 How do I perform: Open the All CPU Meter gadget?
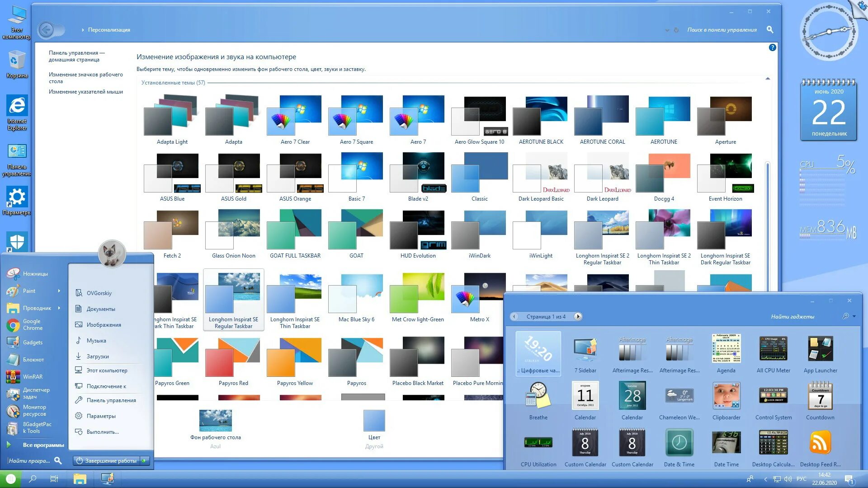point(773,349)
